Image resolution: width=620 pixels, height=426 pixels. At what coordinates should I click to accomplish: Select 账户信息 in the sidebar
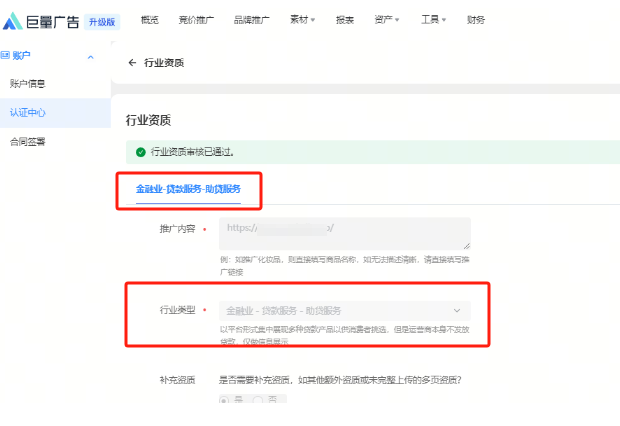[x=28, y=83]
